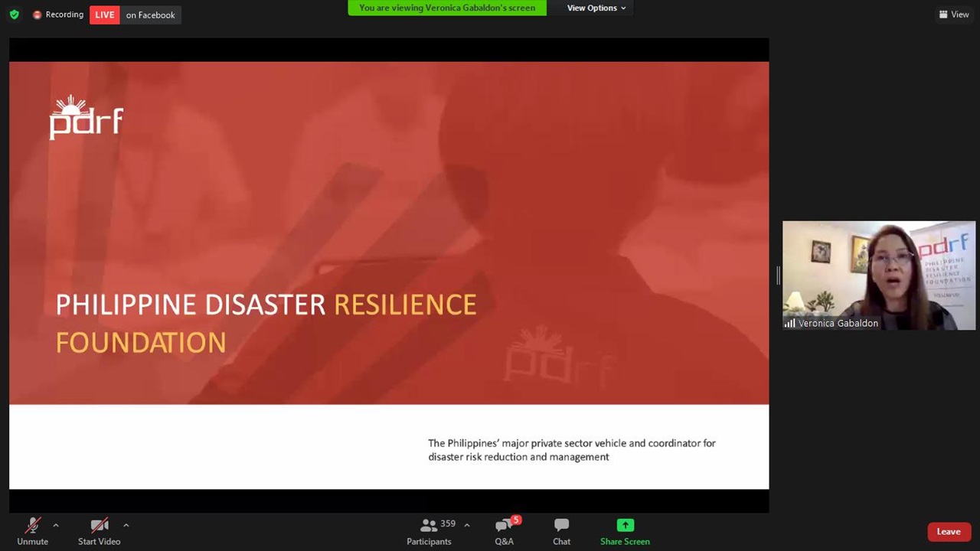Expand video options arrow next to Start Video
The image size is (980, 551).
click(126, 525)
